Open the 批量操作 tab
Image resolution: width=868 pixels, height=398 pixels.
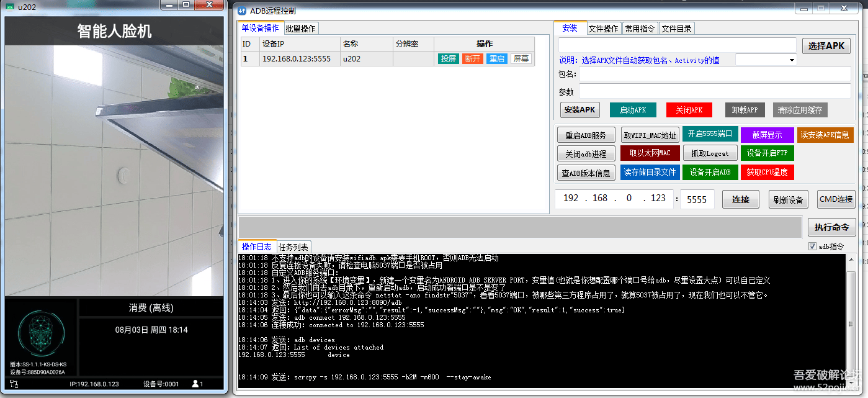pyautogui.click(x=300, y=29)
